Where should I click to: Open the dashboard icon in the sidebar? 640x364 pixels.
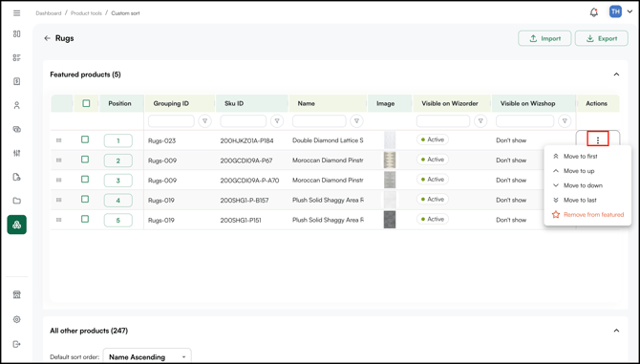coord(17,33)
